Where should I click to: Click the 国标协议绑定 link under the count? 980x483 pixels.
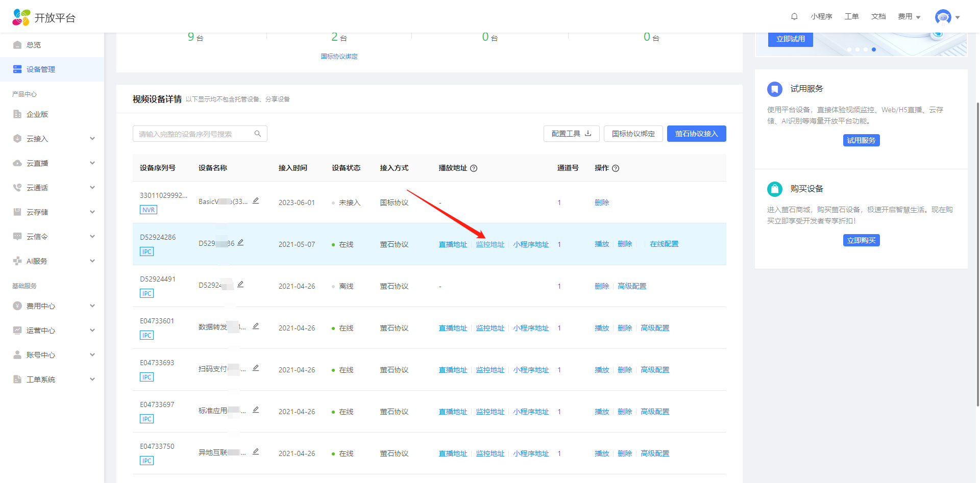(339, 57)
